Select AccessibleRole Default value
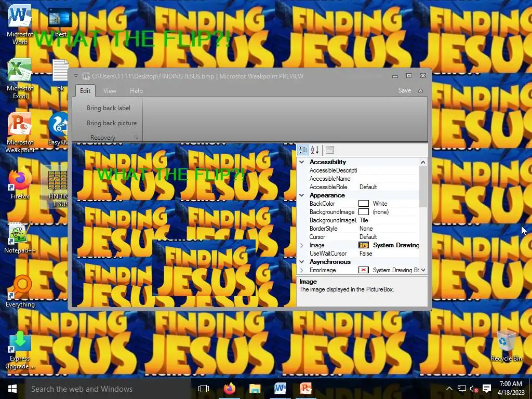Viewport: 532px width, 399px height. click(368, 187)
